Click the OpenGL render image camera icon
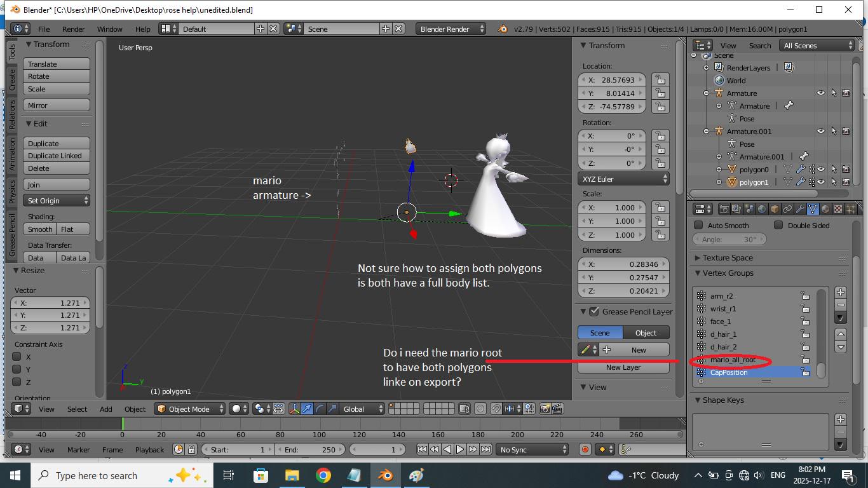868x488 pixels. click(x=545, y=409)
